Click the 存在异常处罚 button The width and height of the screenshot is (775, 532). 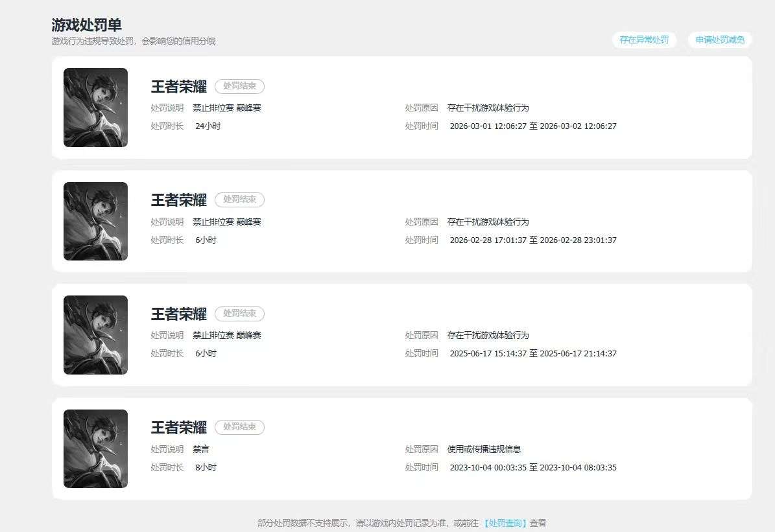click(x=644, y=40)
